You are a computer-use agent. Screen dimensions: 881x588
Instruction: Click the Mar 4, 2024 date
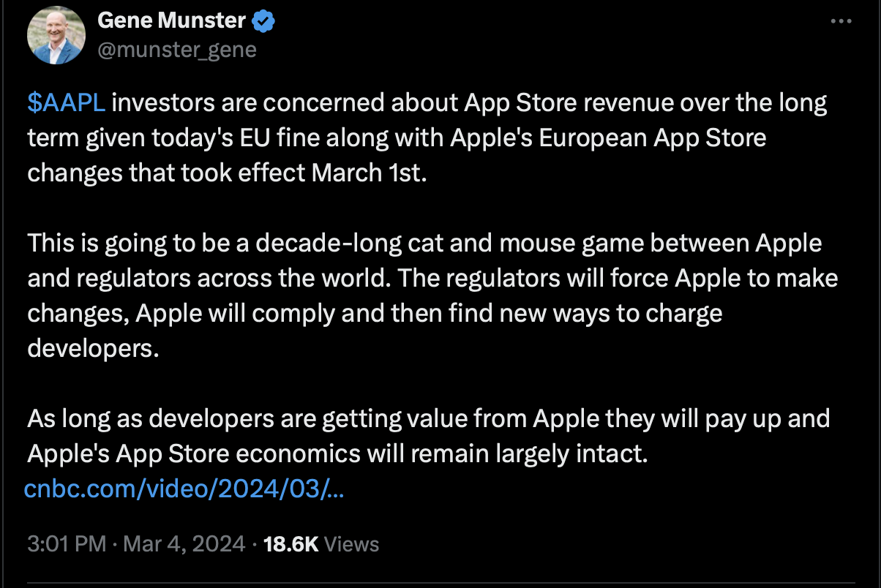tap(184, 544)
